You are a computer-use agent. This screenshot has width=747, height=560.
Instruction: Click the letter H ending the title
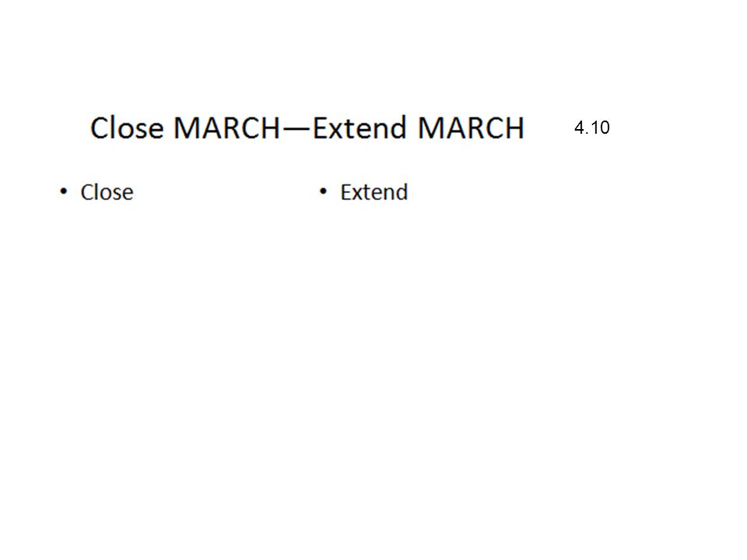[x=514, y=128]
